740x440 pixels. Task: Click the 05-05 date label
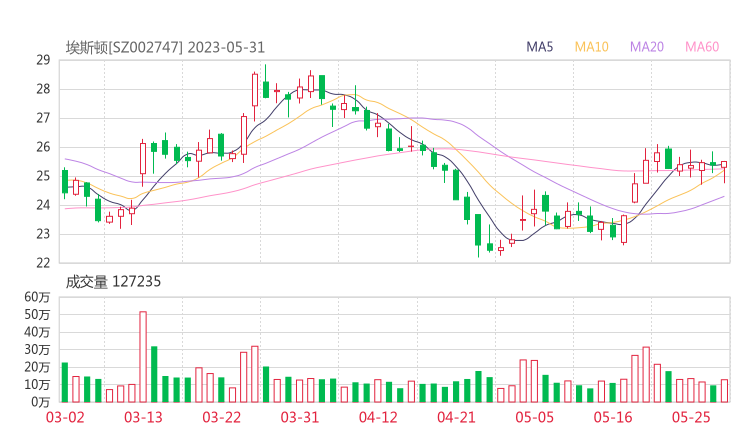tap(535, 417)
